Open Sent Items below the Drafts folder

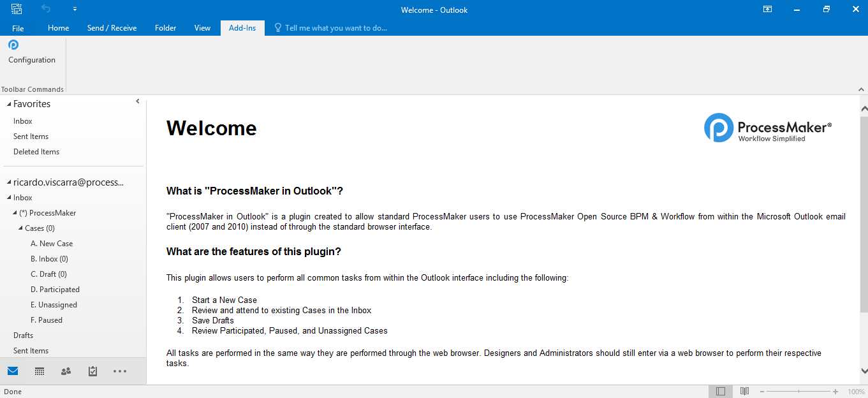tap(31, 351)
